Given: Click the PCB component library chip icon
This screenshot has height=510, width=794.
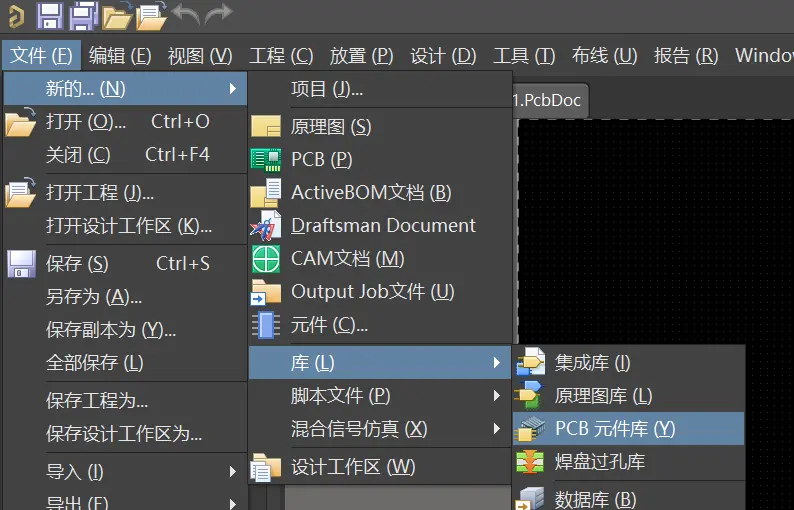Looking at the screenshot, I should point(530,428).
